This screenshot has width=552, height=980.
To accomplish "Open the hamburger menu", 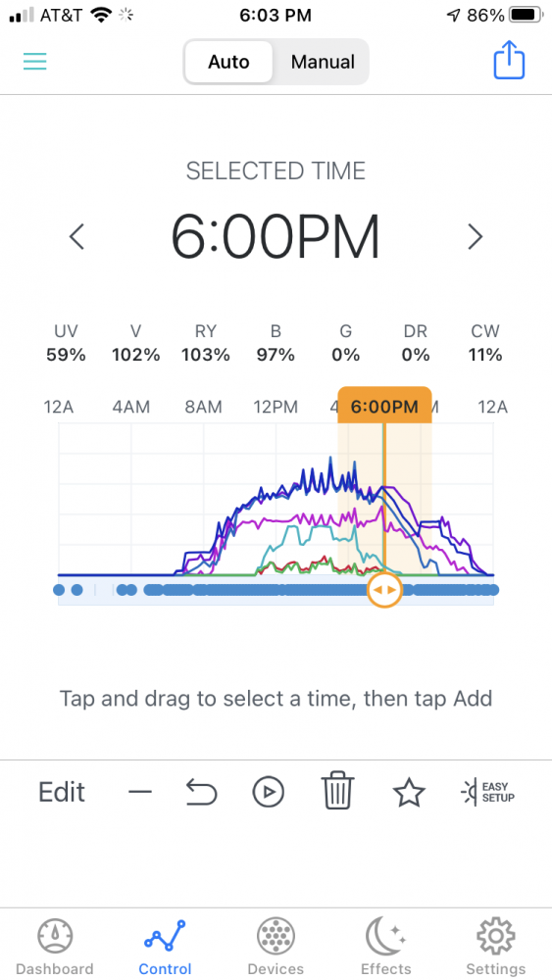I will (35, 61).
